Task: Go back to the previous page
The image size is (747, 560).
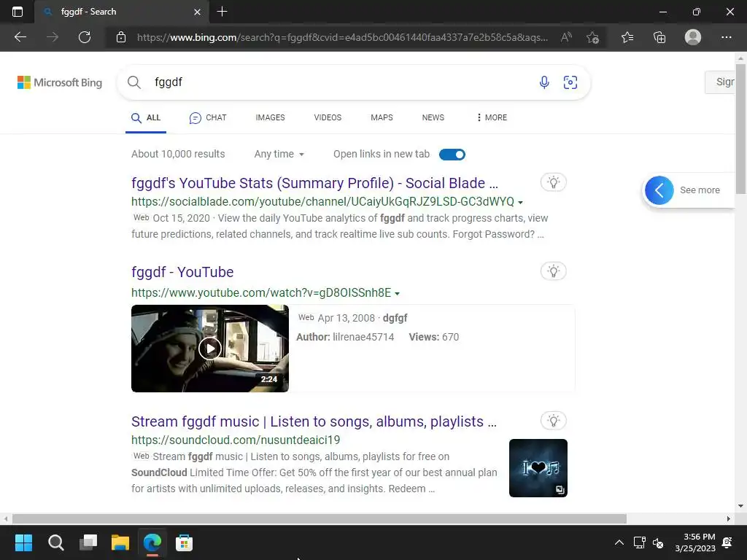Action: coord(20,37)
